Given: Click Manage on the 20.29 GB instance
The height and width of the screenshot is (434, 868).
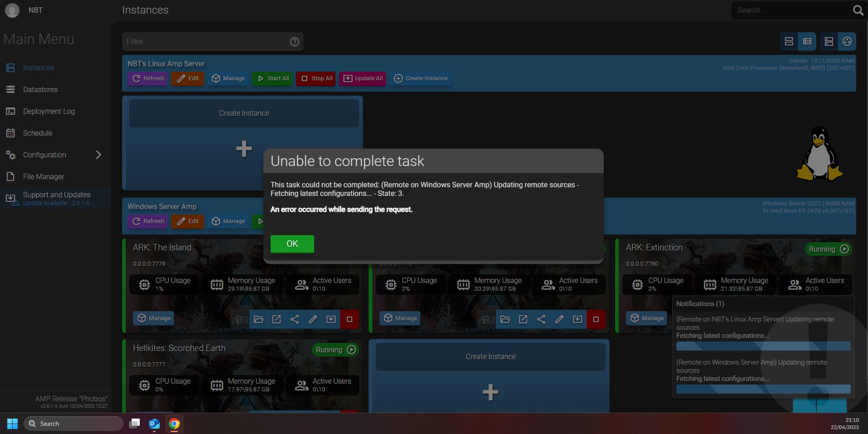Looking at the screenshot, I should tap(400, 318).
